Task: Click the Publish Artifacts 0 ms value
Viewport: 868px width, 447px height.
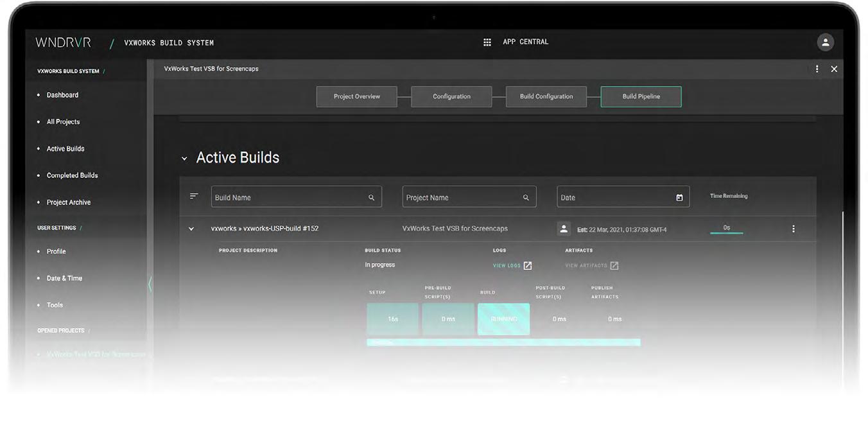Action: point(614,319)
